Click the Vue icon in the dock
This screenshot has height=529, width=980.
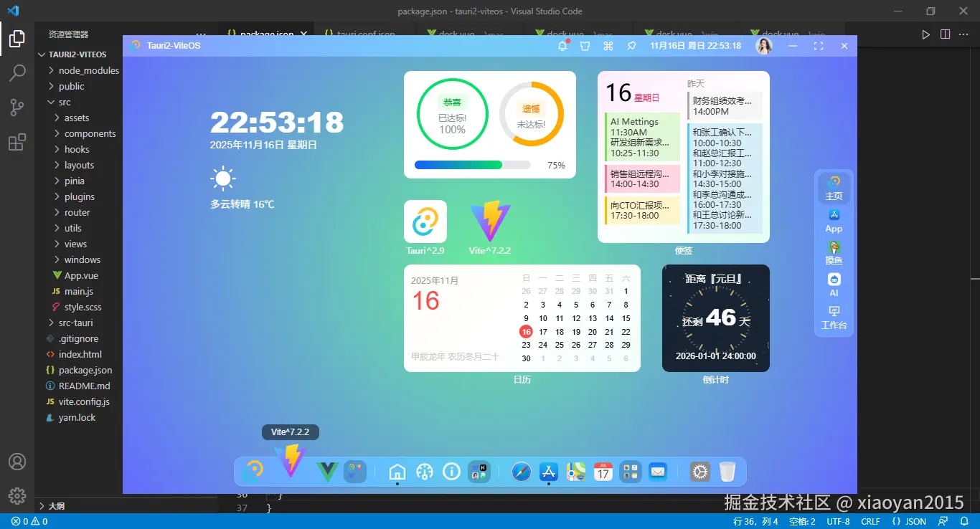pyautogui.click(x=327, y=472)
